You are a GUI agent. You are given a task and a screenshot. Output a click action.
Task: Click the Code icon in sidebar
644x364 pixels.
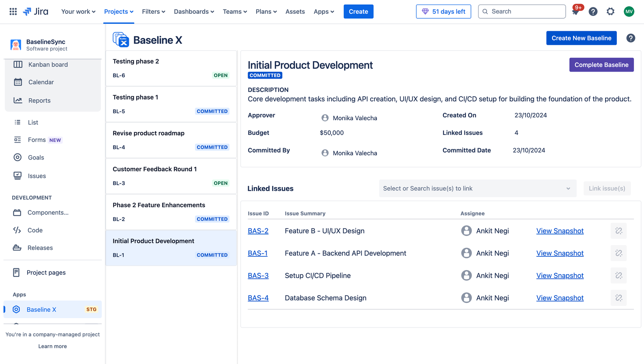[x=17, y=230]
